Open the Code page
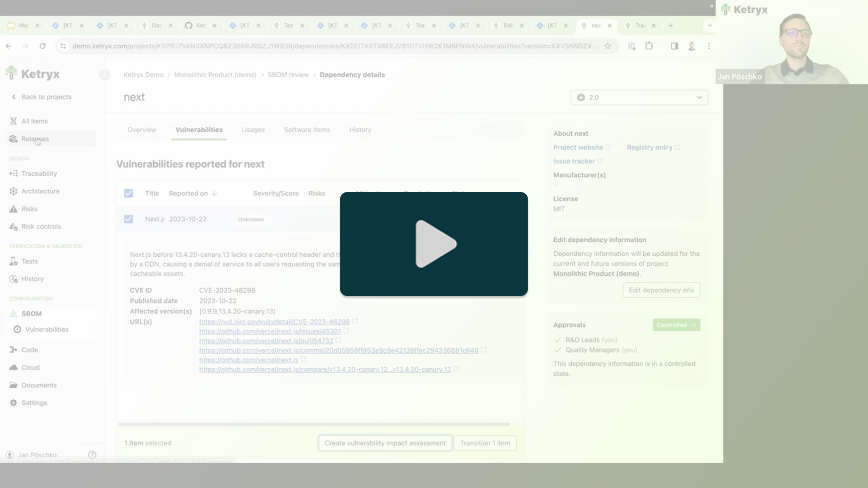 (29, 350)
